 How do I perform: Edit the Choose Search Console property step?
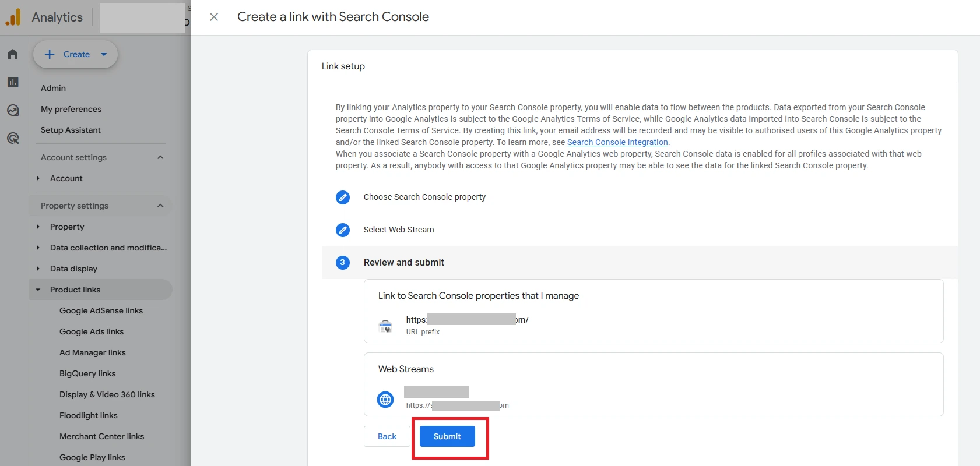coord(343,197)
